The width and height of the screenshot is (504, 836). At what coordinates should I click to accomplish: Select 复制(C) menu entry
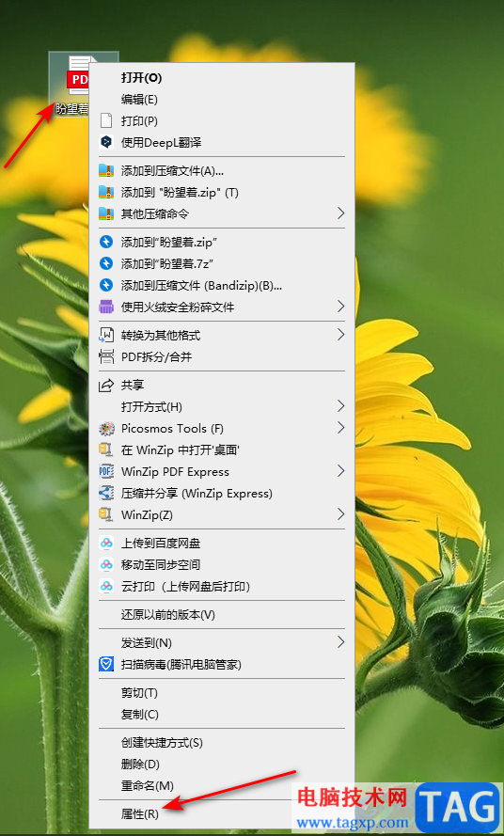222,715
